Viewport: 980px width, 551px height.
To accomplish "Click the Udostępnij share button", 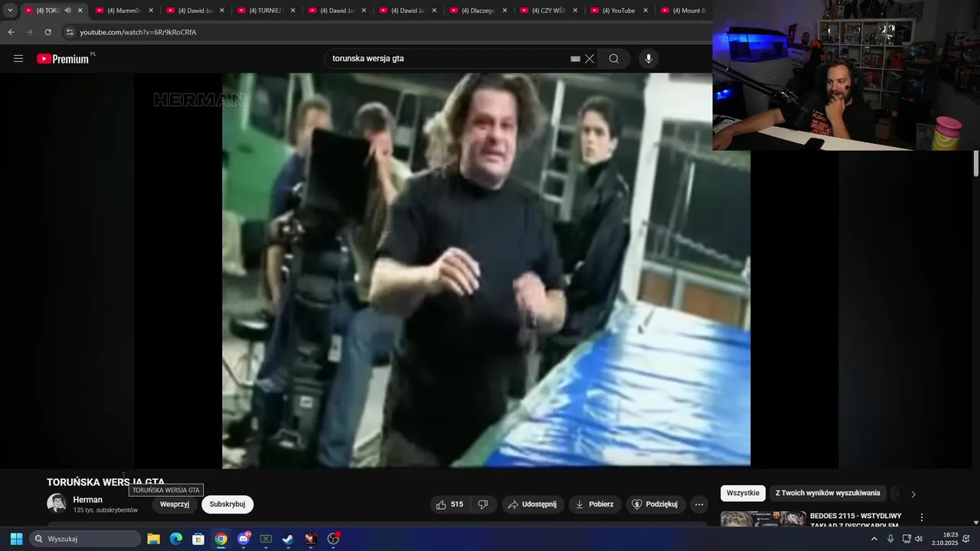I will click(x=533, y=504).
